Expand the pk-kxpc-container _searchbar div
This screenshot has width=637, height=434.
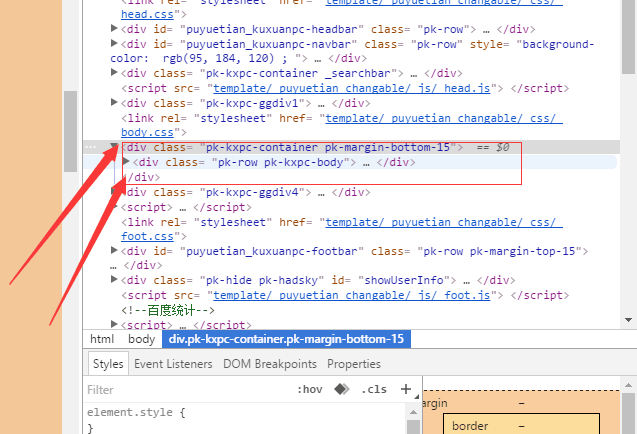(x=114, y=72)
